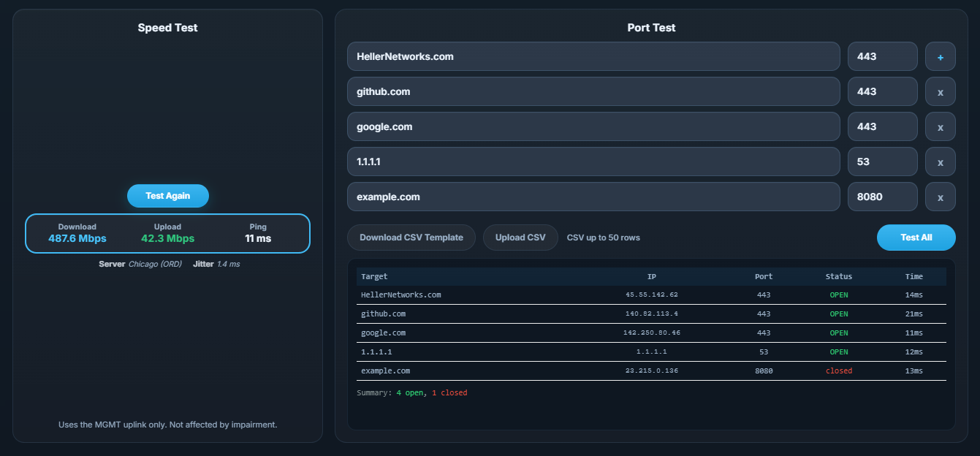This screenshot has height=456, width=980.
Task: Change the port field next to google.com
Action: pyautogui.click(x=883, y=126)
